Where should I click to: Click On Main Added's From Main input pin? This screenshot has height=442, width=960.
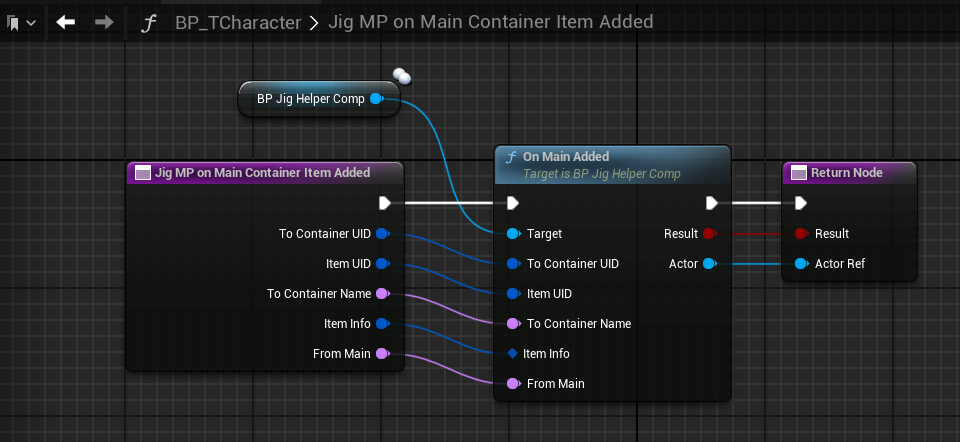pyautogui.click(x=514, y=383)
